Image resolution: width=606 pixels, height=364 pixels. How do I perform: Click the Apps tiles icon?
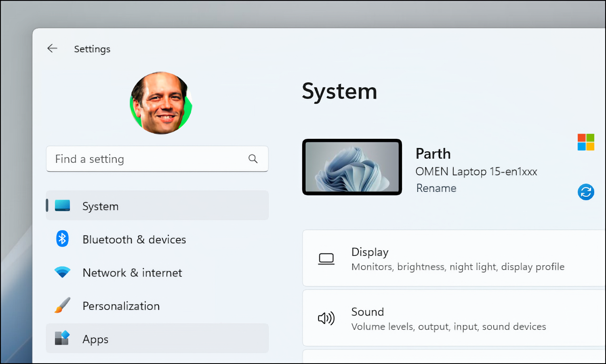[x=62, y=338]
